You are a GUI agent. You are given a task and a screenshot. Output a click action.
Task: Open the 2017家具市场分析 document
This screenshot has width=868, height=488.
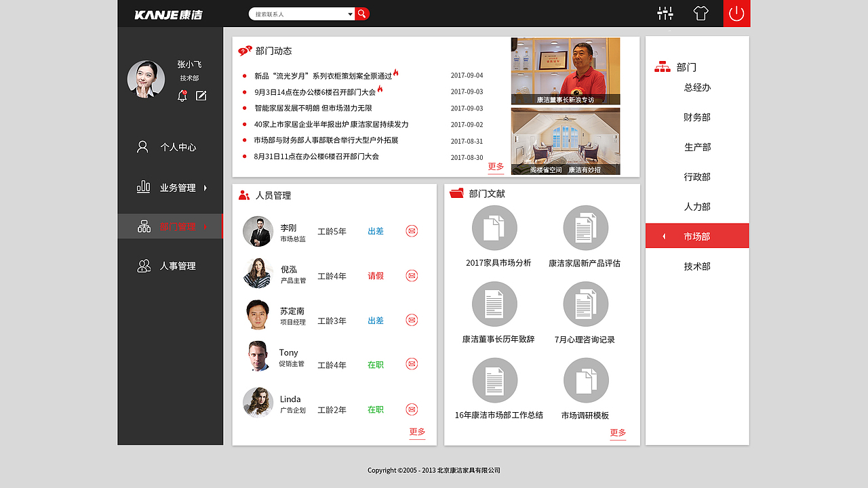point(494,228)
